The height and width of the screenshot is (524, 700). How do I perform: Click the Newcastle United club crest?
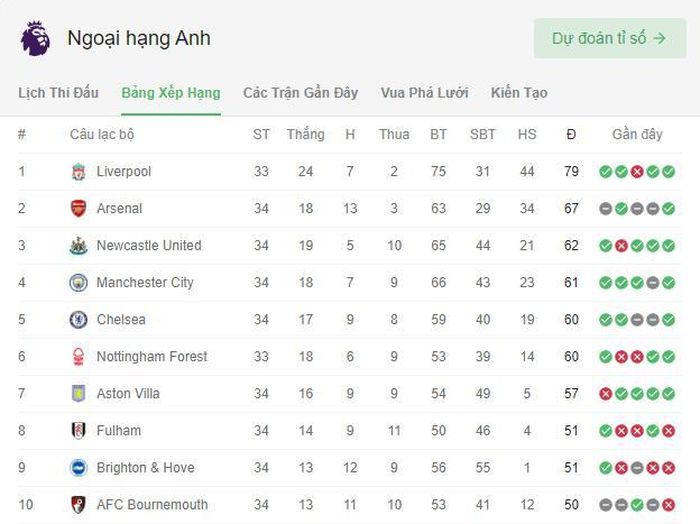coord(79,245)
